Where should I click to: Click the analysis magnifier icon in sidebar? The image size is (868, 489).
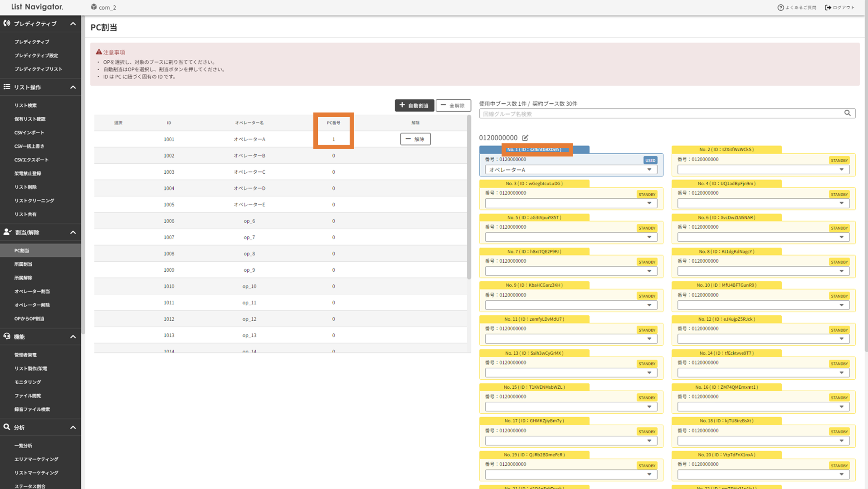coord(7,427)
